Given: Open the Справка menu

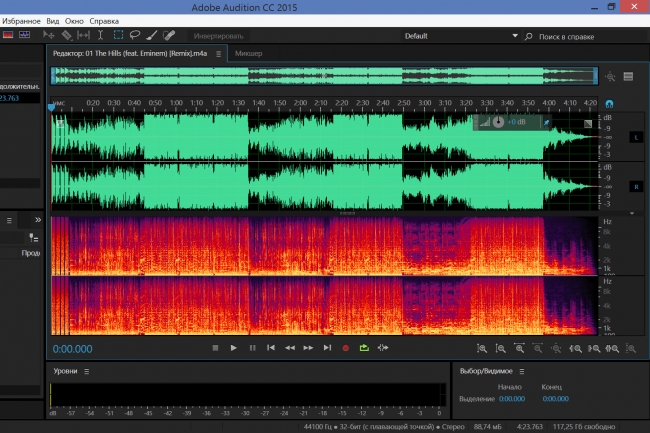Looking at the screenshot, I should coord(104,21).
